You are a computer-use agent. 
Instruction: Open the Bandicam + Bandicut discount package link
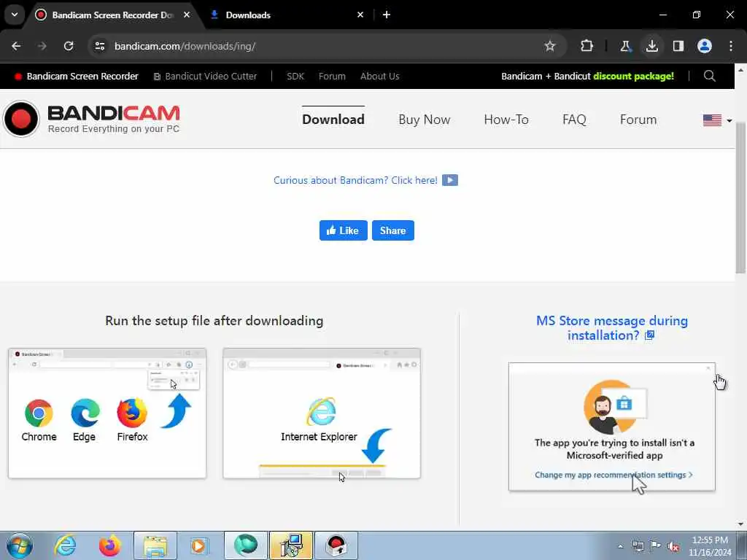tap(587, 76)
